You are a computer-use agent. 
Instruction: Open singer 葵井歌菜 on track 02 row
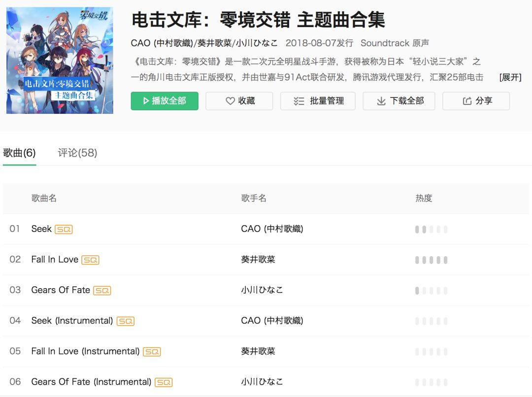tap(258, 260)
